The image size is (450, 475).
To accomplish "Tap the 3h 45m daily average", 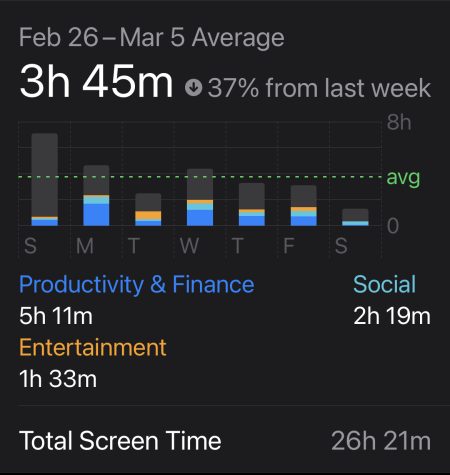I will click(96, 81).
